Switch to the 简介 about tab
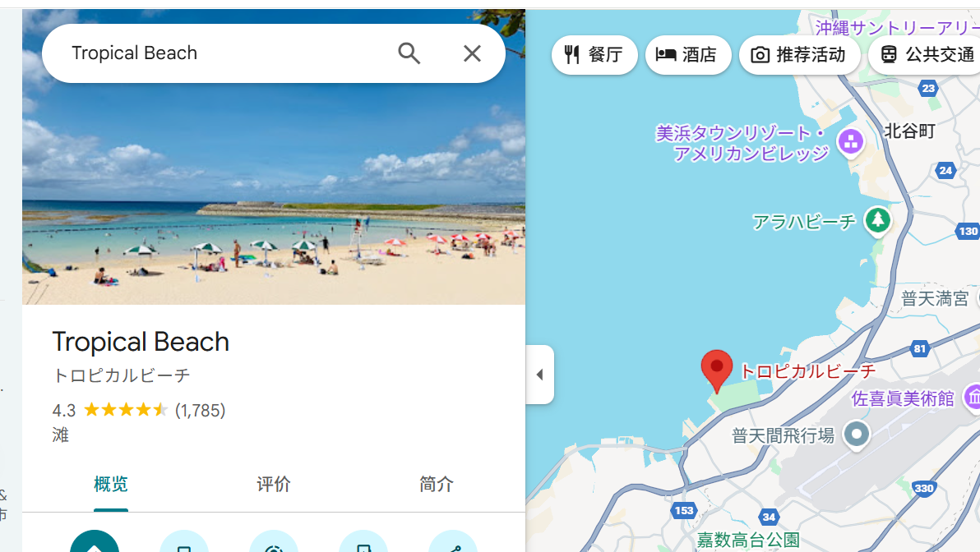The width and height of the screenshot is (980, 552). pyautogui.click(x=437, y=484)
